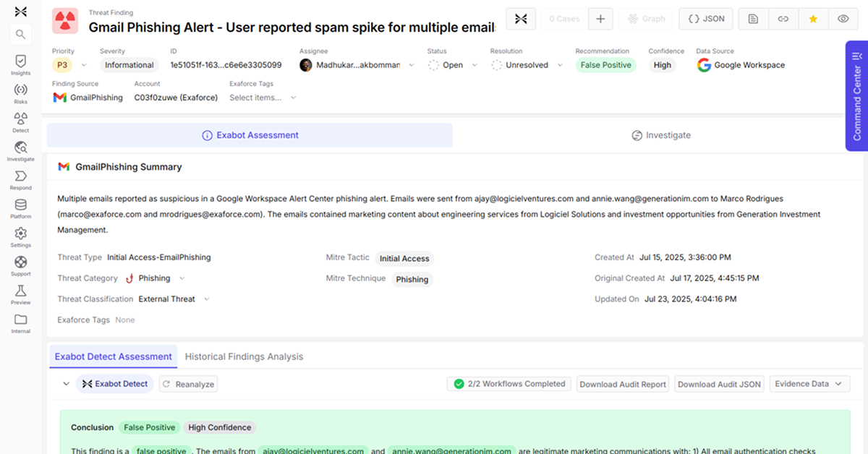
Task: Click the Phishing Mitre Technique chip
Action: (x=412, y=280)
